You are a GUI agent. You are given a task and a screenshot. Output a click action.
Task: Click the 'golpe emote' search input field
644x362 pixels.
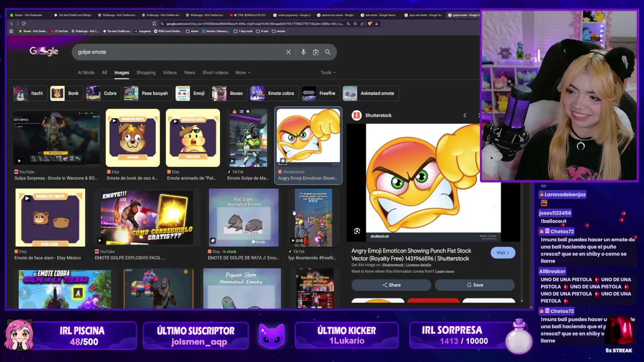179,52
